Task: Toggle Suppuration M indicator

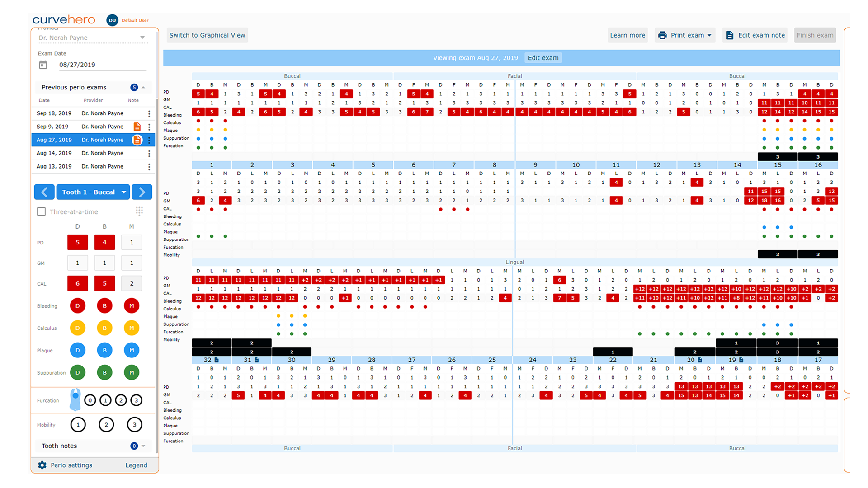Action: 132,372
